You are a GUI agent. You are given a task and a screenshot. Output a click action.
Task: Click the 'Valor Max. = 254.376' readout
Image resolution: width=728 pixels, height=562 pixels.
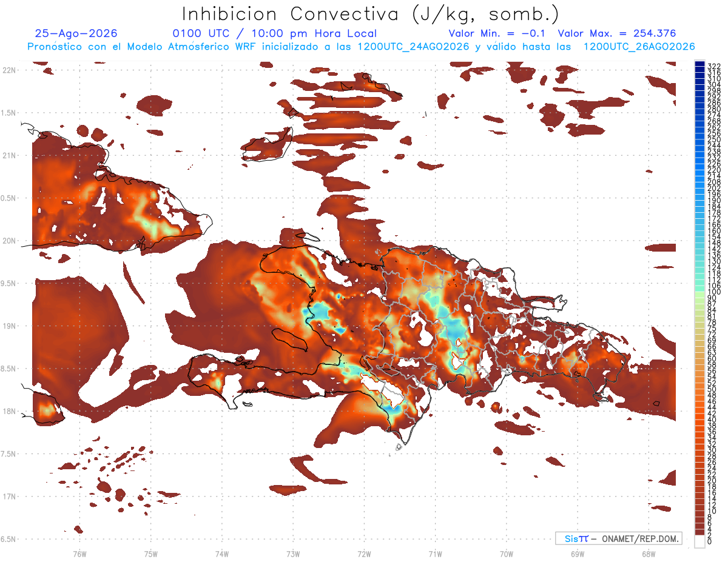tap(617, 34)
